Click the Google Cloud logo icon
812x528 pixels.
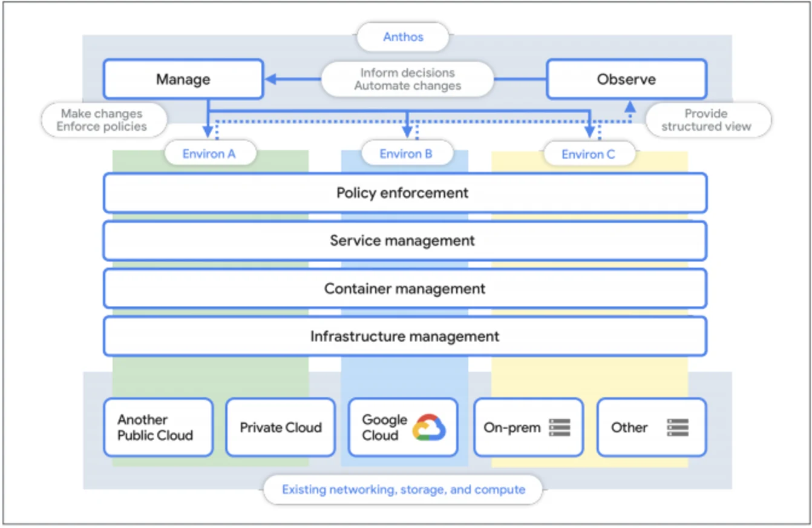[429, 427]
